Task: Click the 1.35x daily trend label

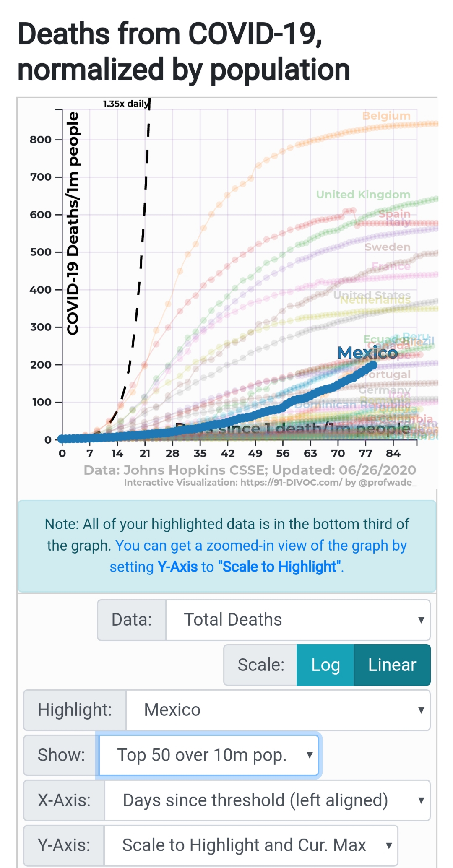Action: coord(126,104)
